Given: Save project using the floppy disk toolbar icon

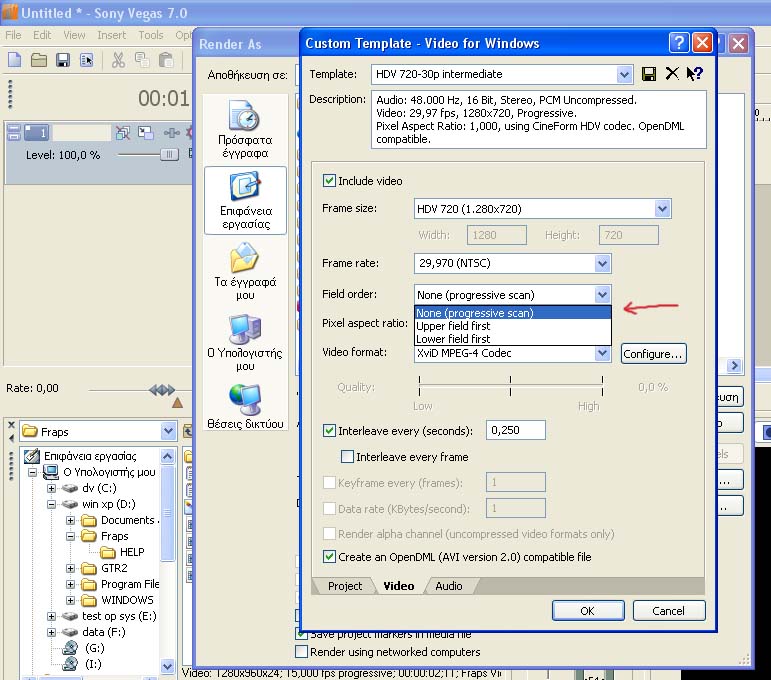Looking at the screenshot, I should pyautogui.click(x=63, y=60).
